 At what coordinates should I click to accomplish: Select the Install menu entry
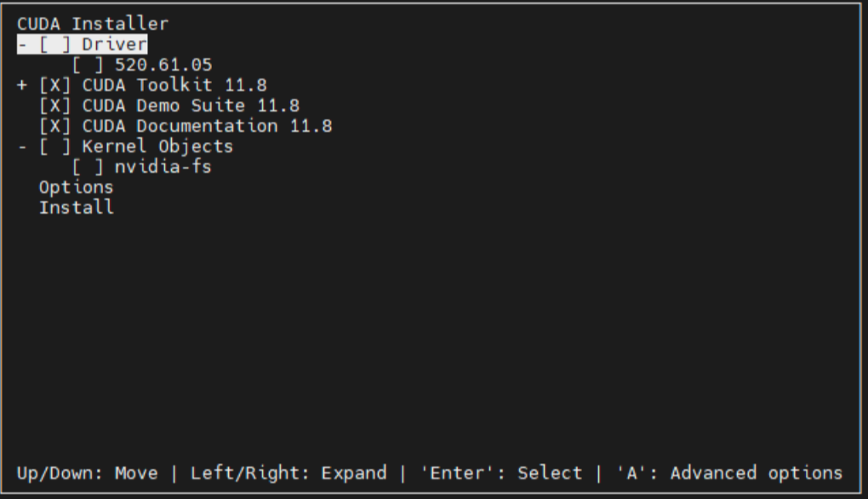[76, 208]
